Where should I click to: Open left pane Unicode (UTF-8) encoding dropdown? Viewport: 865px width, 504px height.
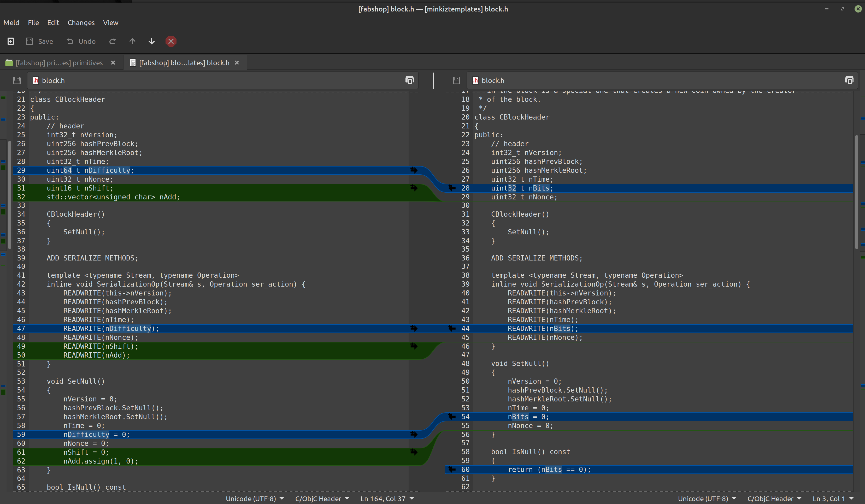point(255,499)
